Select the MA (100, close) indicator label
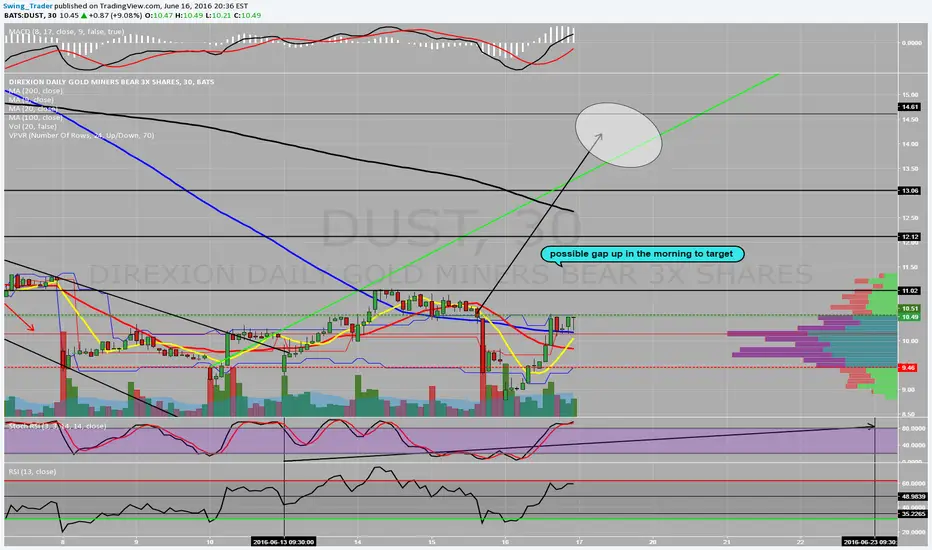The image size is (932, 550). click(35, 118)
